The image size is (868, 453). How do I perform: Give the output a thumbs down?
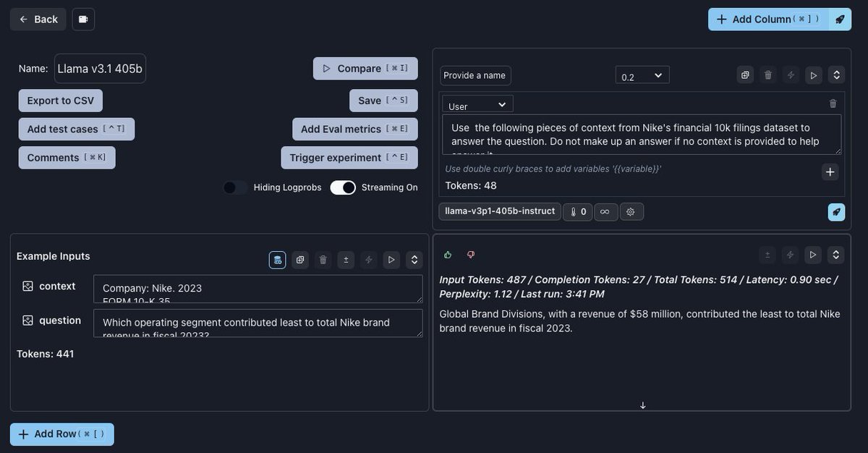click(471, 255)
